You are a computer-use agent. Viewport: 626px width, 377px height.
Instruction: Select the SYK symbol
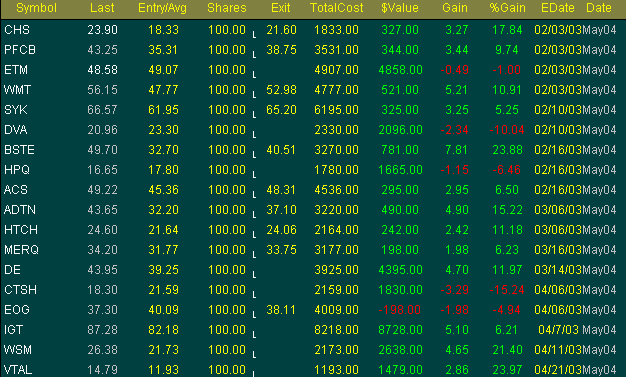(x=16, y=110)
